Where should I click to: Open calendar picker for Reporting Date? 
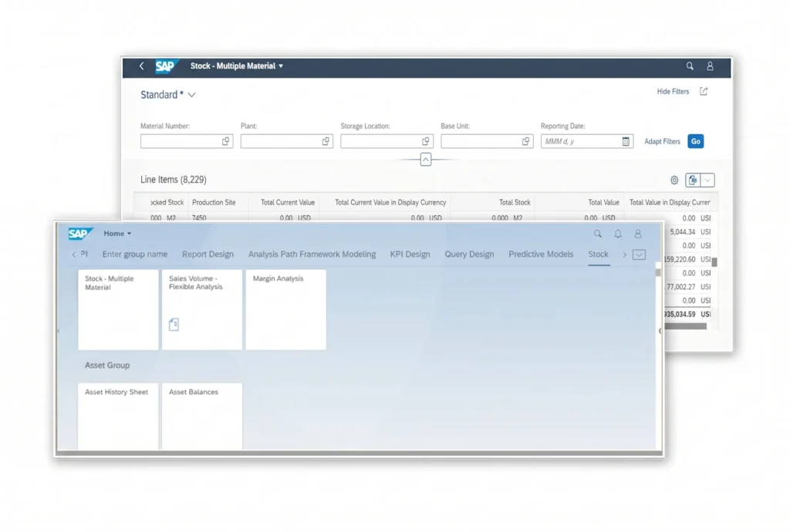click(x=626, y=141)
